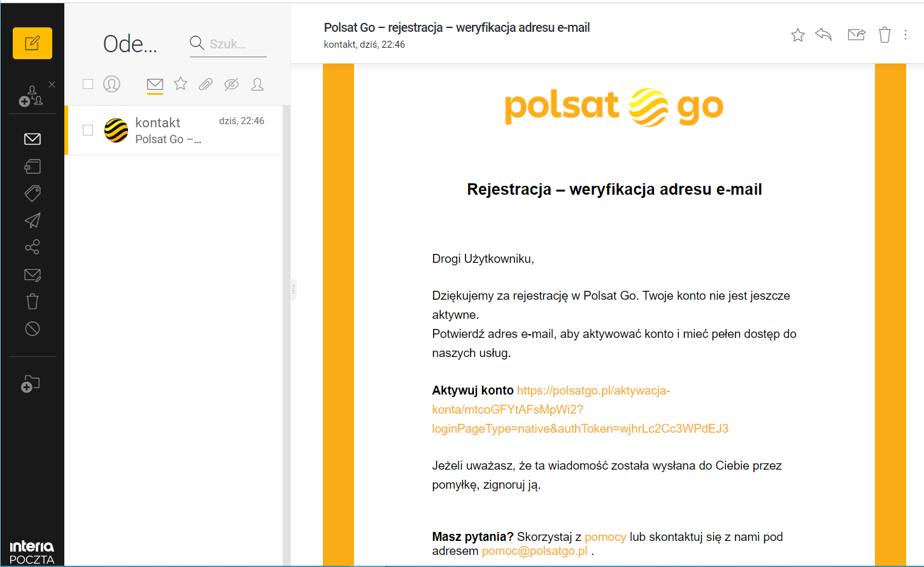Delete the opened message trash icon
The image size is (924, 567).
885,34
